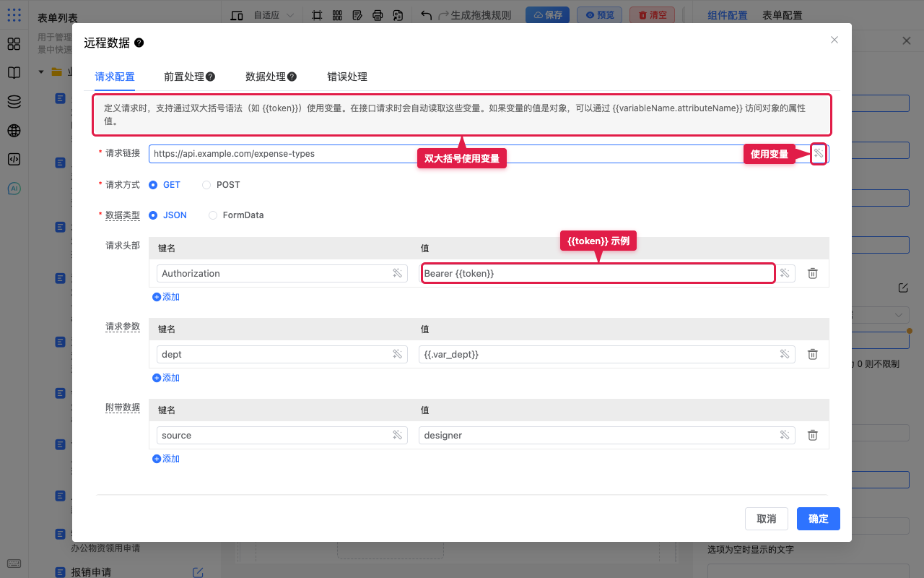Switch to 错误处理 tab
The height and width of the screenshot is (578, 924).
[x=347, y=77]
